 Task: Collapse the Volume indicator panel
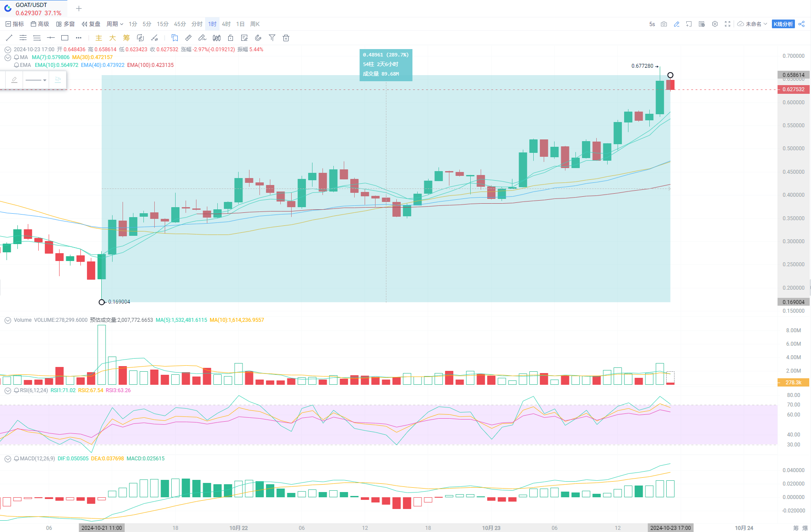pos(8,320)
